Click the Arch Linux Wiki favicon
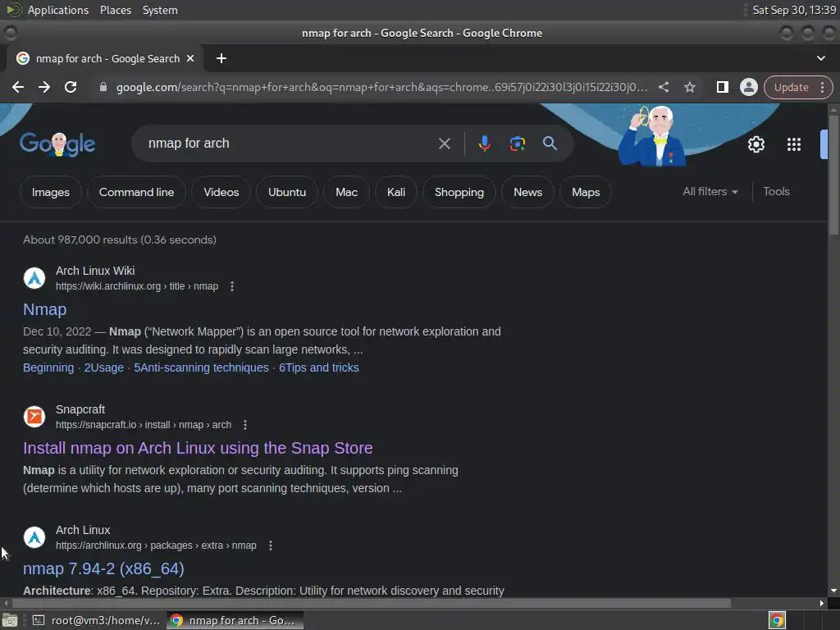 coord(34,278)
